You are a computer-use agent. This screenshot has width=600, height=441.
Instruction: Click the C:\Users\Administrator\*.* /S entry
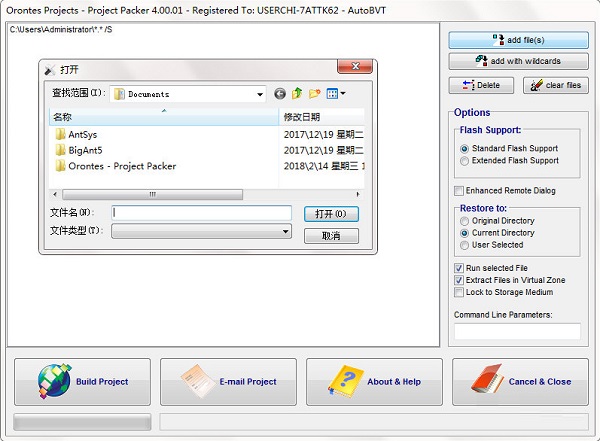pos(61,29)
